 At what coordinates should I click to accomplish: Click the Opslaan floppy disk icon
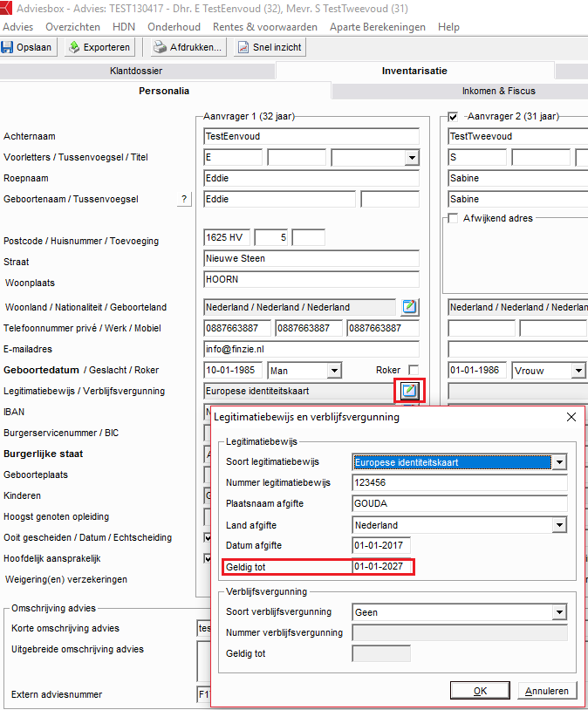coord(7,47)
